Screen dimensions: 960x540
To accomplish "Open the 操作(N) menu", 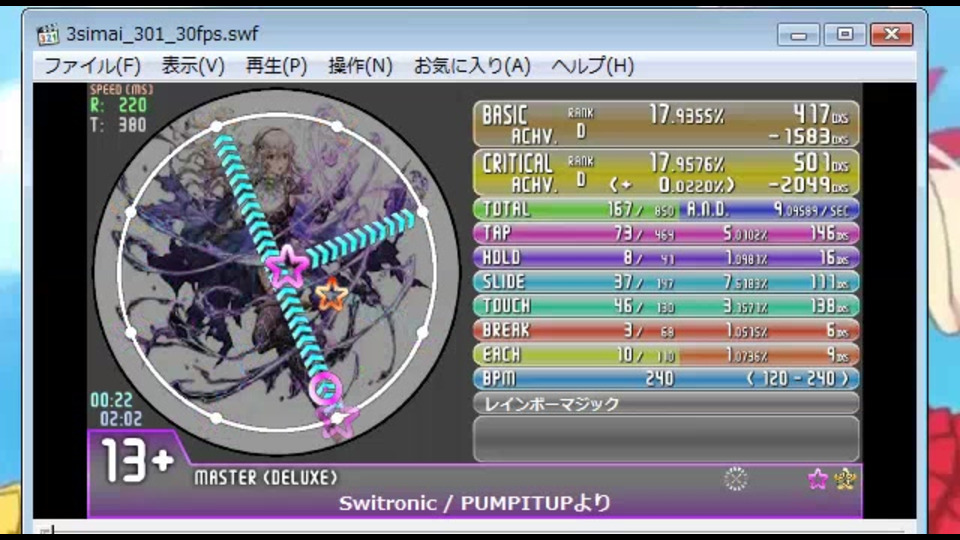I will (x=360, y=66).
